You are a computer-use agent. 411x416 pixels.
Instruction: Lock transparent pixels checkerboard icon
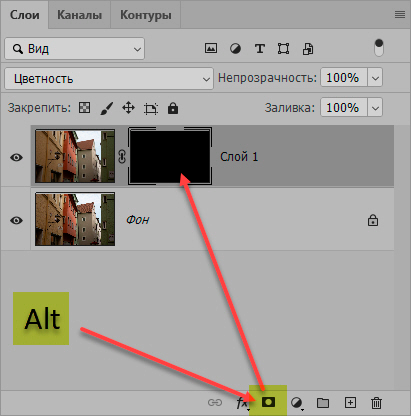click(x=84, y=108)
